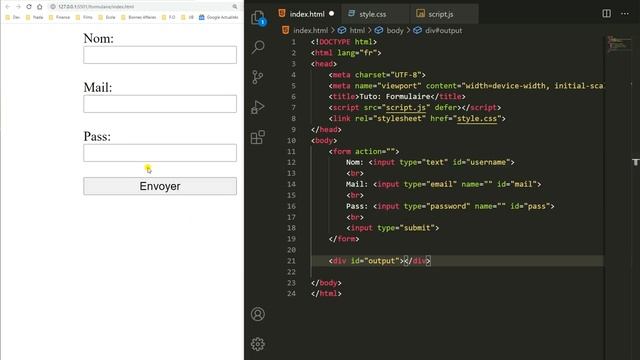Click the DOCTYPE declaration on line 1
The height and width of the screenshot is (360, 640).
(x=344, y=42)
